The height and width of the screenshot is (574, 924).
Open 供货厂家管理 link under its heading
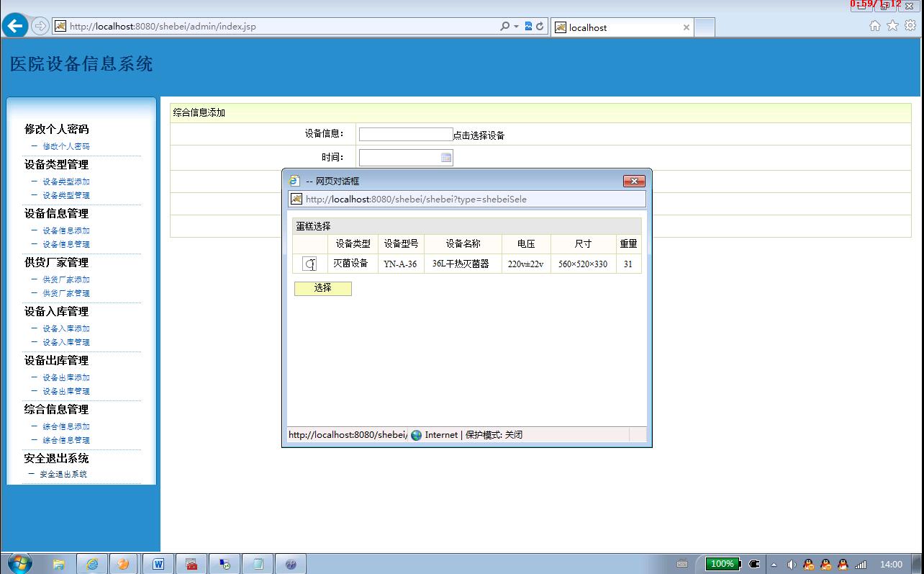[x=66, y=293]
